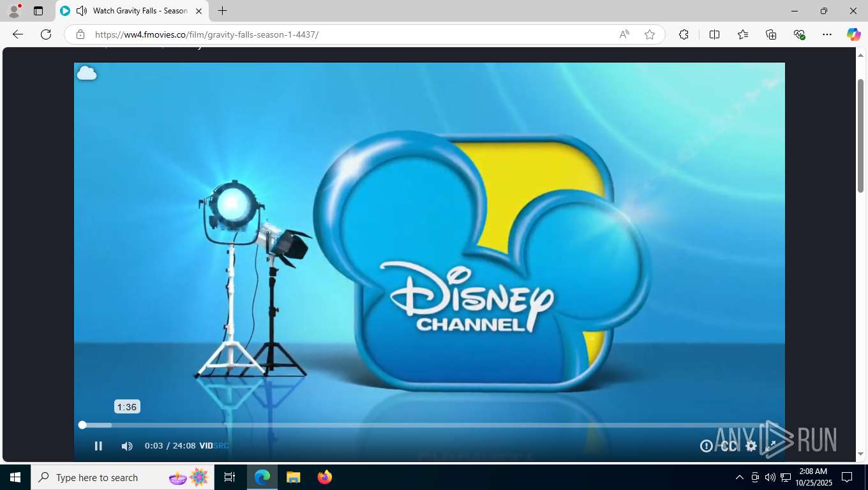Open File Explorer from taskbar
This screenshot has height=490, width=868.
tap(293, 477)
